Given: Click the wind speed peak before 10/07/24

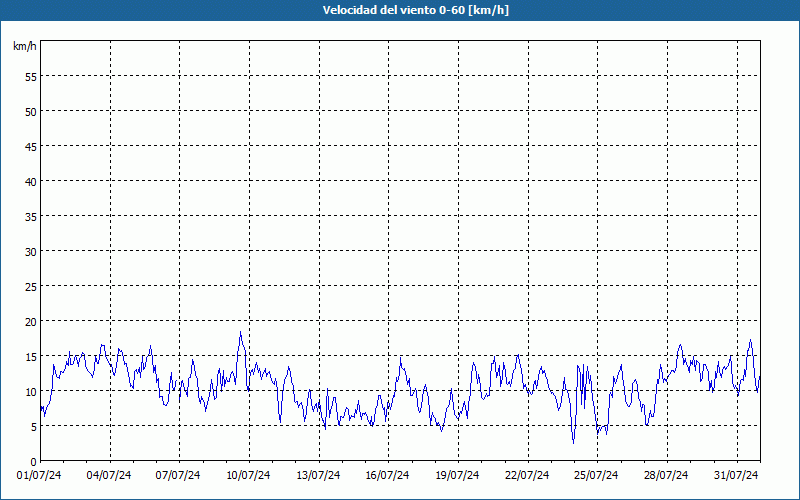Looking at the screenshot, I should click(x=241, y=332).
